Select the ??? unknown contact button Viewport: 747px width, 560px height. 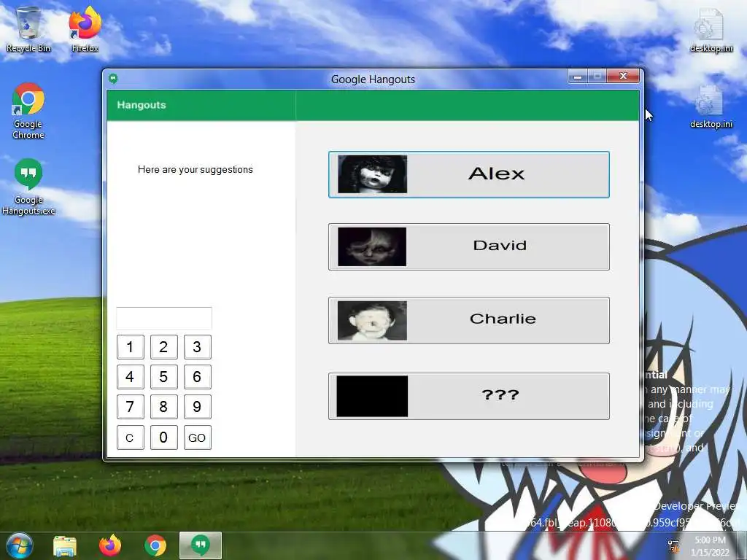click(x=469, y=396)
